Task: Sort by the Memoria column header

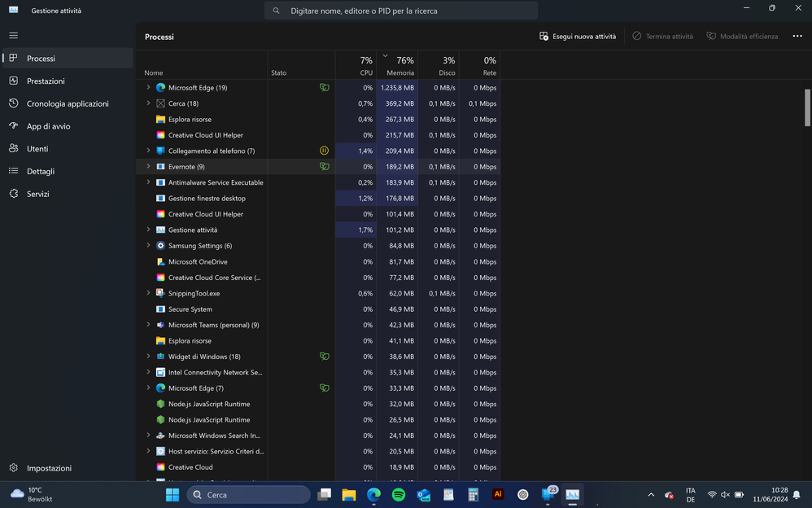Action: pos(397,65)
